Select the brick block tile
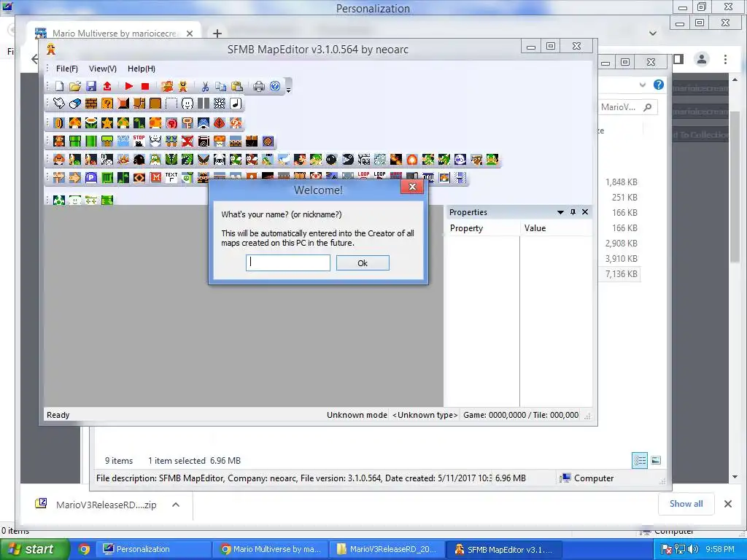 pos(91,104)
